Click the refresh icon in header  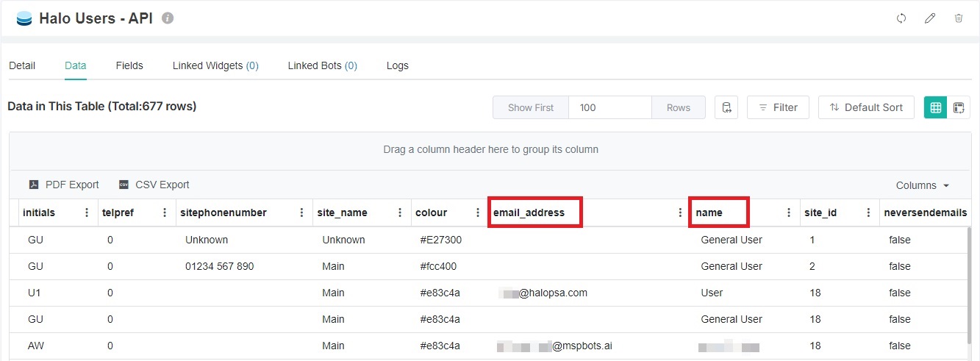click(901, 18)
